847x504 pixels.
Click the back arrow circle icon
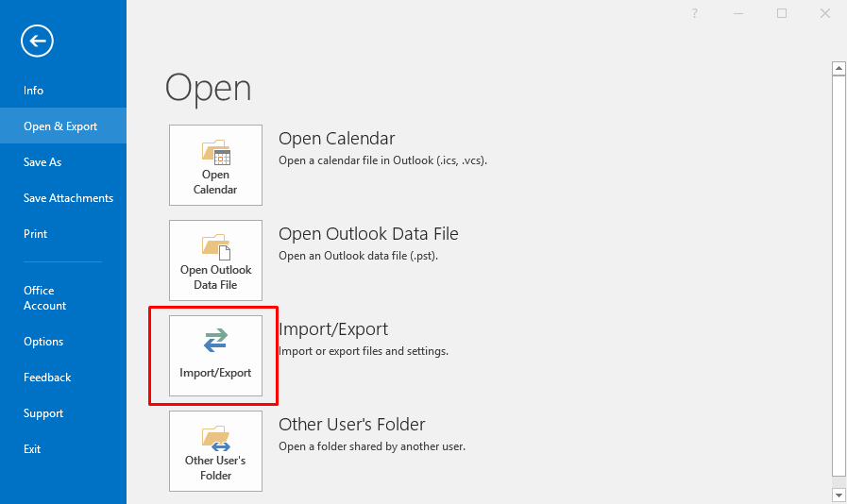[x=37, y=41]
